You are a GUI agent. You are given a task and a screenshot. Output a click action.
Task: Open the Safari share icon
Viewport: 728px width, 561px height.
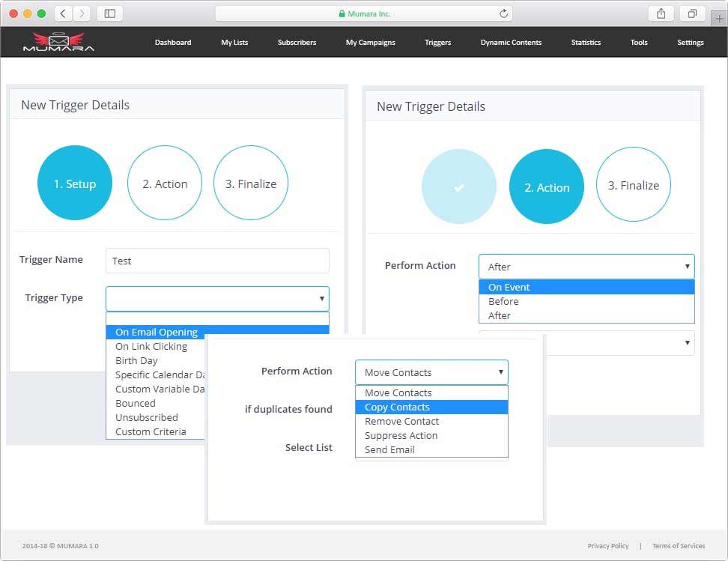[661, 13]
